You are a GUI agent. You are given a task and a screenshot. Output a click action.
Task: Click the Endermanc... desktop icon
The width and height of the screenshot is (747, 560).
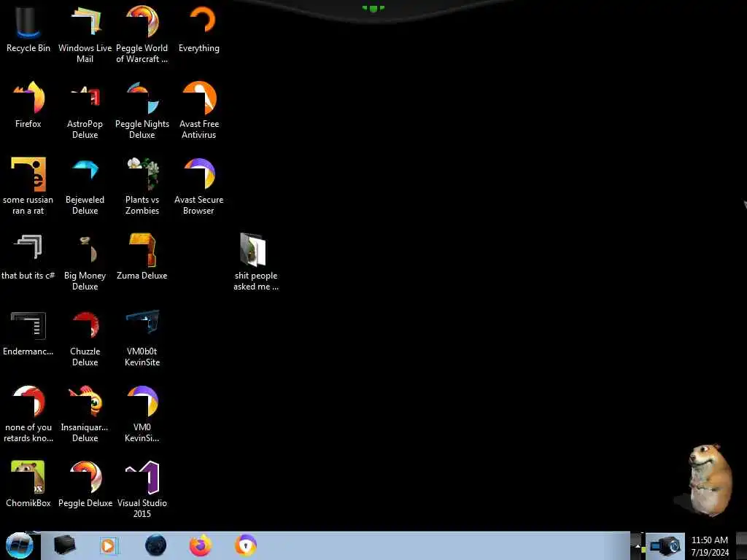pyautogui.click(x=28, y=332)
